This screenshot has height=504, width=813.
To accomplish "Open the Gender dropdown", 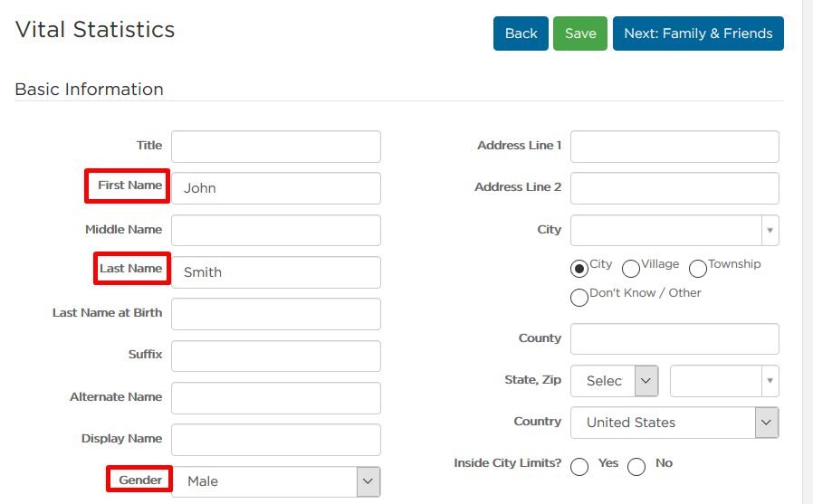I will pyautogui.click(x=276, y=481).
